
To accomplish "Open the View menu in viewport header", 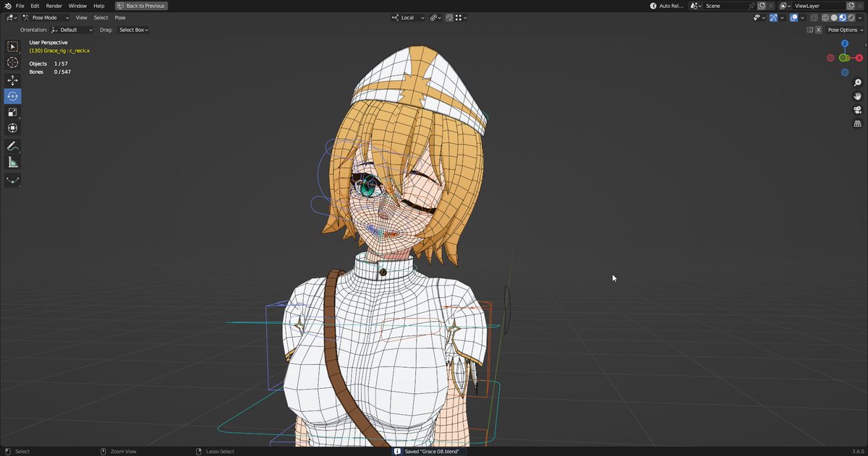I will (x=82, y=17).
